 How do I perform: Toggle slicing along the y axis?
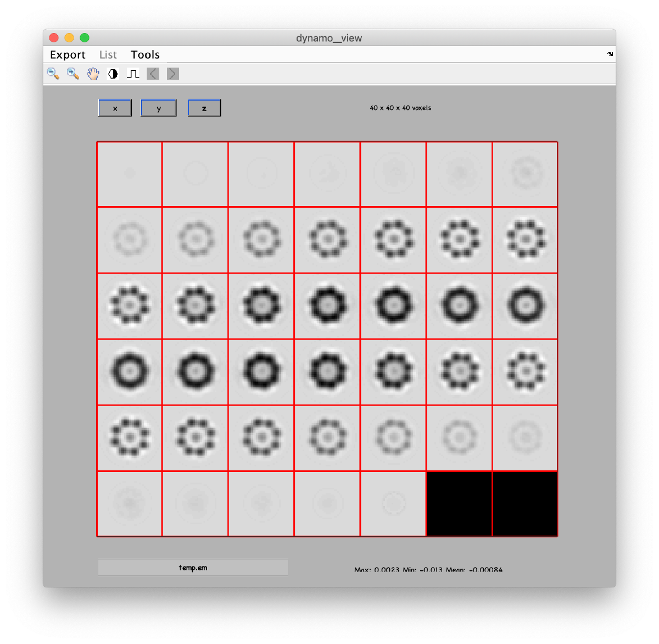(x=159, y=108)
